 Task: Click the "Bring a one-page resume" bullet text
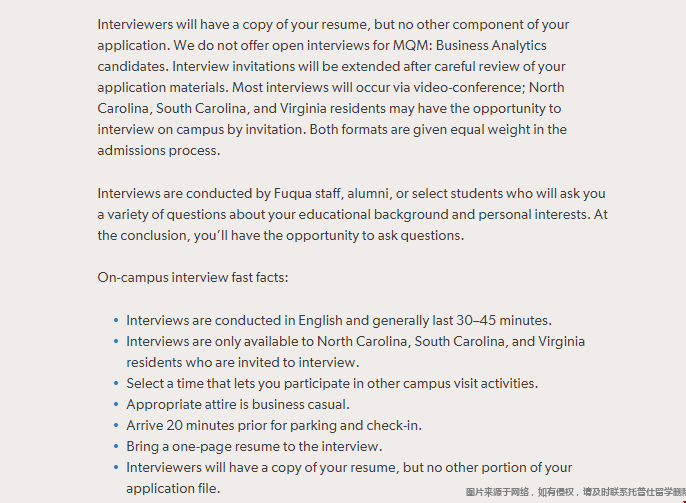tap(254, 446)
